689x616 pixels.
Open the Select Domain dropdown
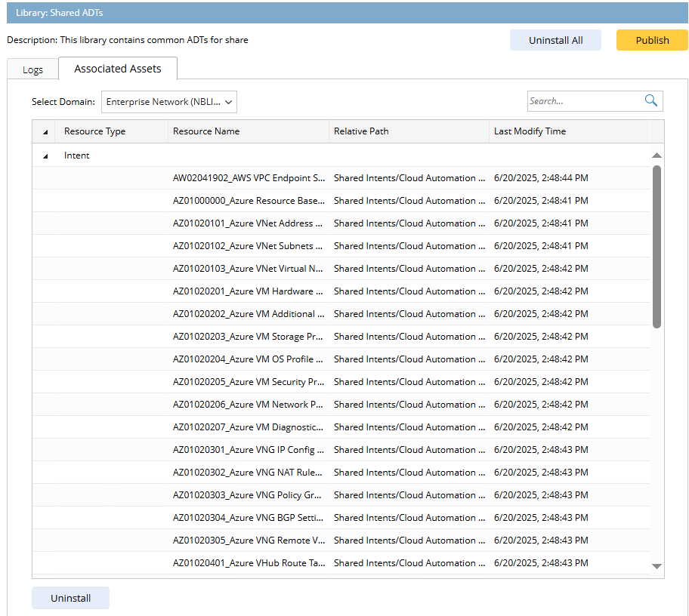tap(169, 102)
